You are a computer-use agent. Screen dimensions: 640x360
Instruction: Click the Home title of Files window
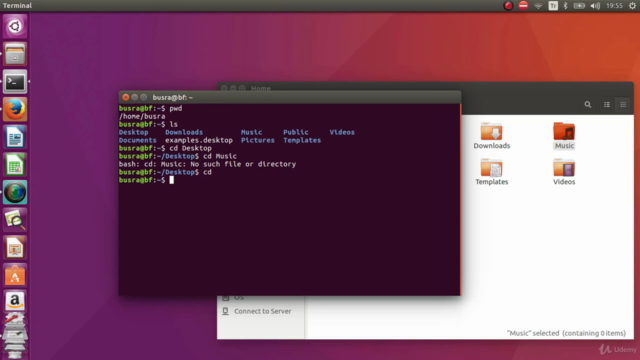[260, 88]
